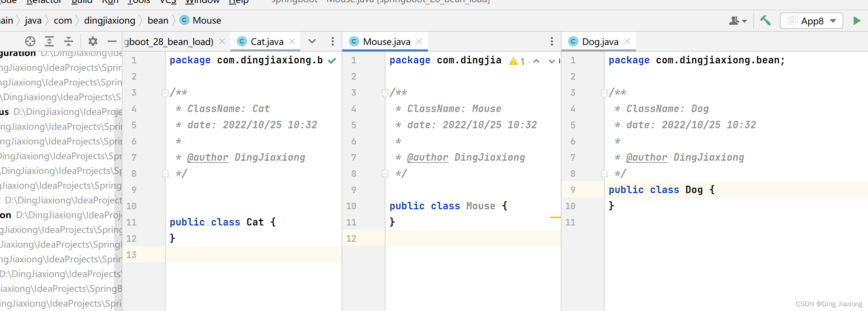Close the Cat.java tab
Image resolution: width=868 pixels, height=311 pixels.
(x=292, y=41)
